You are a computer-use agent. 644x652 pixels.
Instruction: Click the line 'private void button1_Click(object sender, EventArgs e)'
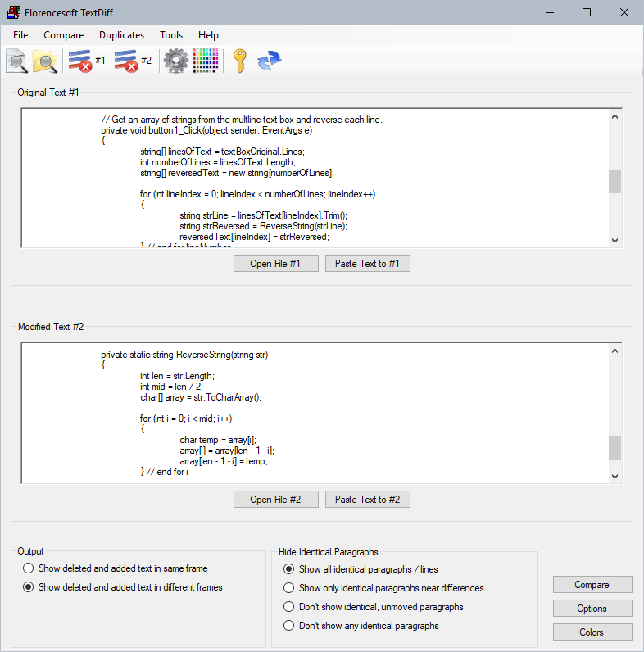[206, 130]
